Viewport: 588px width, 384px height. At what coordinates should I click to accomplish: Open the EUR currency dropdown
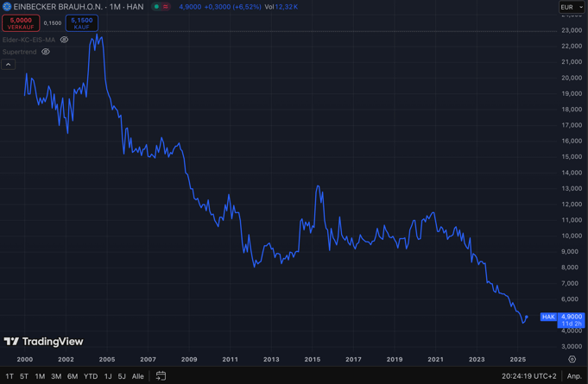[x=572, y=7]
